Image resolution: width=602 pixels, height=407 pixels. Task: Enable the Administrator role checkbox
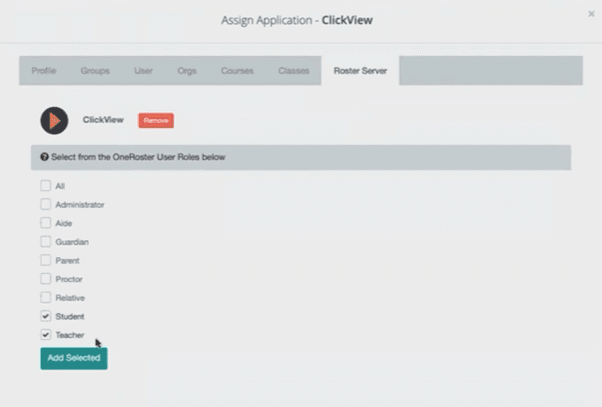(x=45, y=204)
